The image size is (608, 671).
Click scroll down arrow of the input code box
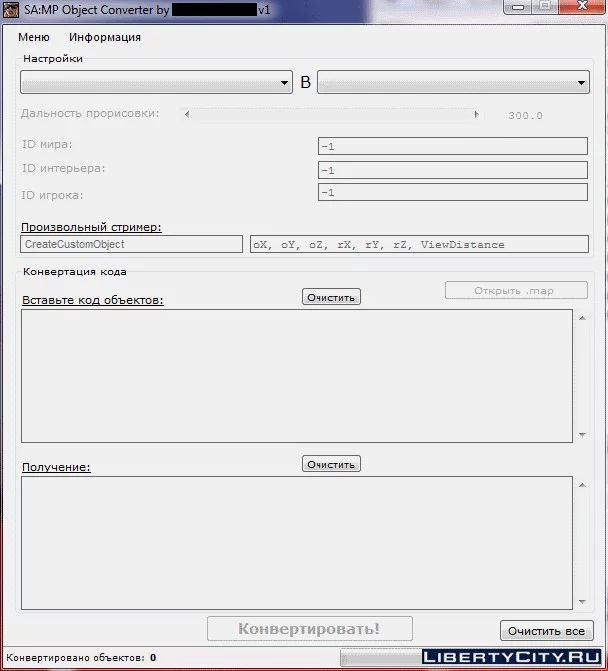[x=582, y=434]
